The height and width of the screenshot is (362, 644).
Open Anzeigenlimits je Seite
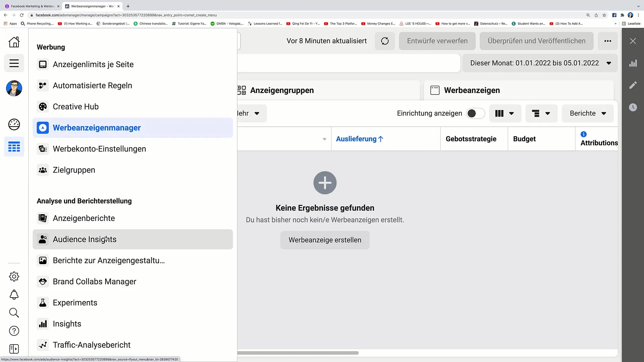click(x=133, y=64)
